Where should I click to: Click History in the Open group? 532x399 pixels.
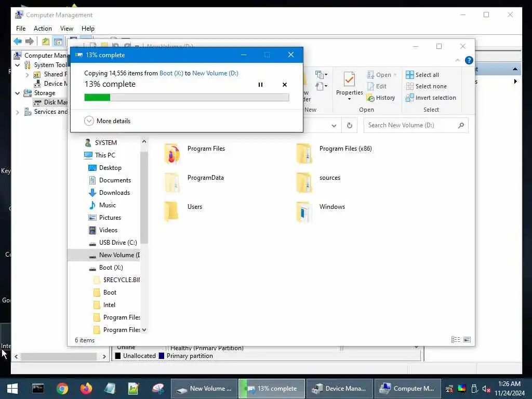pyautogui.click(x=381, y=98)
